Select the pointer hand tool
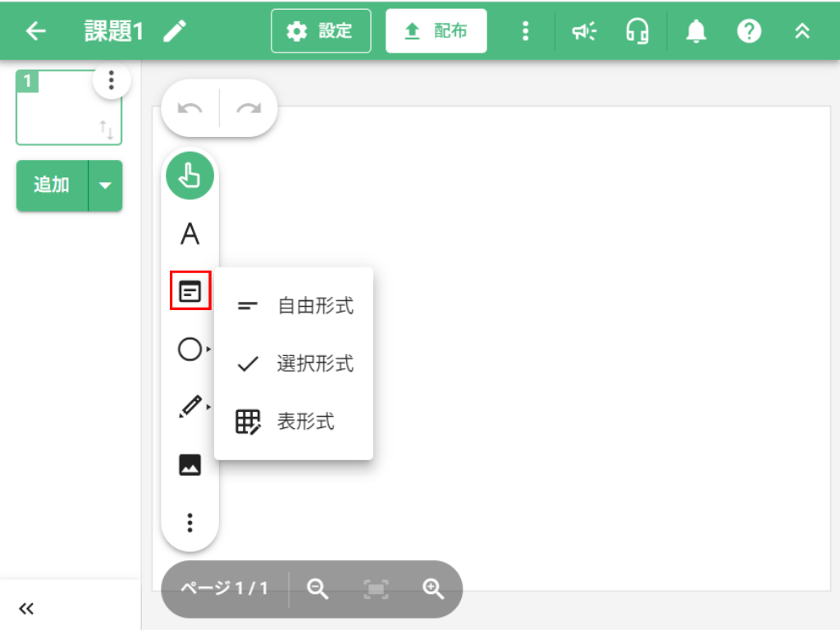Viewport: 840px width, 630px height. (x=189, y=176)
